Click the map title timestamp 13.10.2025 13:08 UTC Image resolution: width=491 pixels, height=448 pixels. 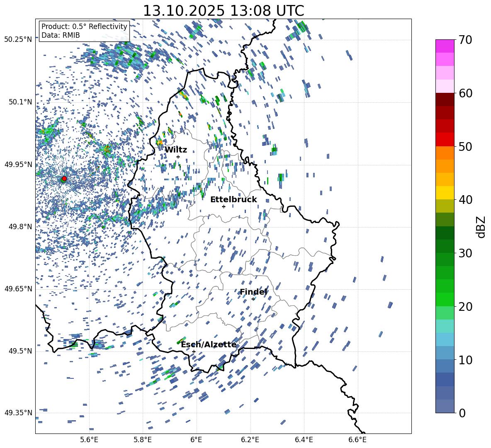223,10
